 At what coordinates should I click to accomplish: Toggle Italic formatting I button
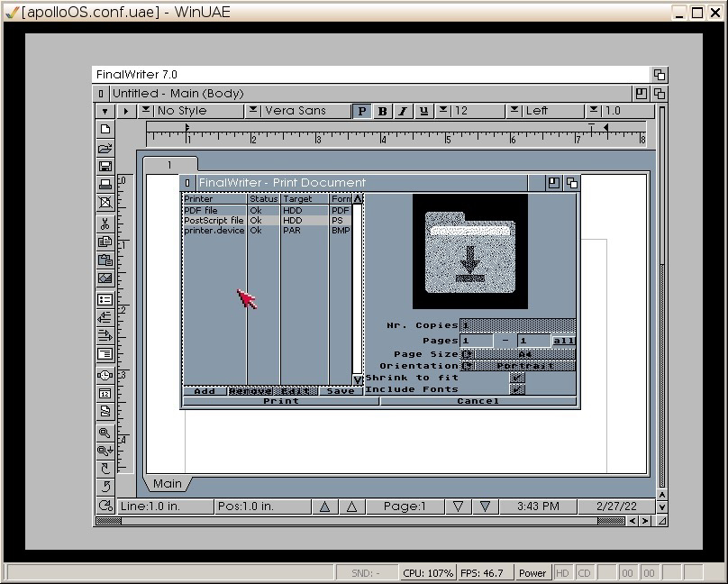pyautogui.click(x=403, y=111)
